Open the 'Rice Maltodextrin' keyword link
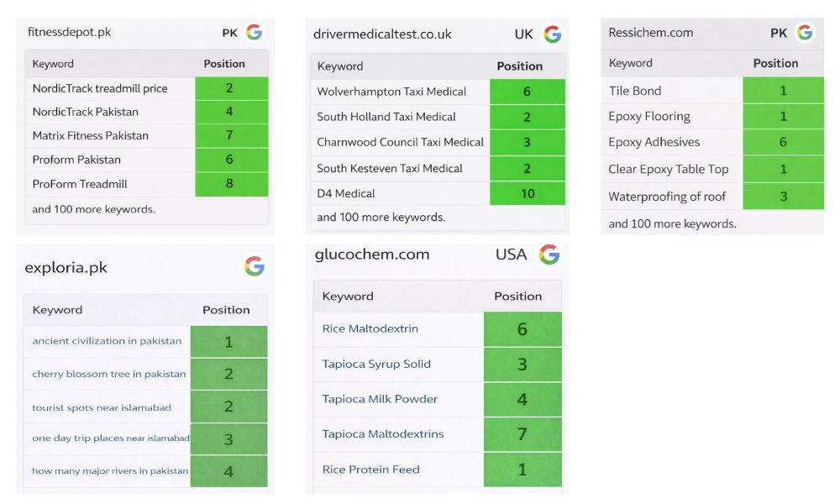Image resolution: width=840 pixels, height=504 pixels. click(370, 328)
